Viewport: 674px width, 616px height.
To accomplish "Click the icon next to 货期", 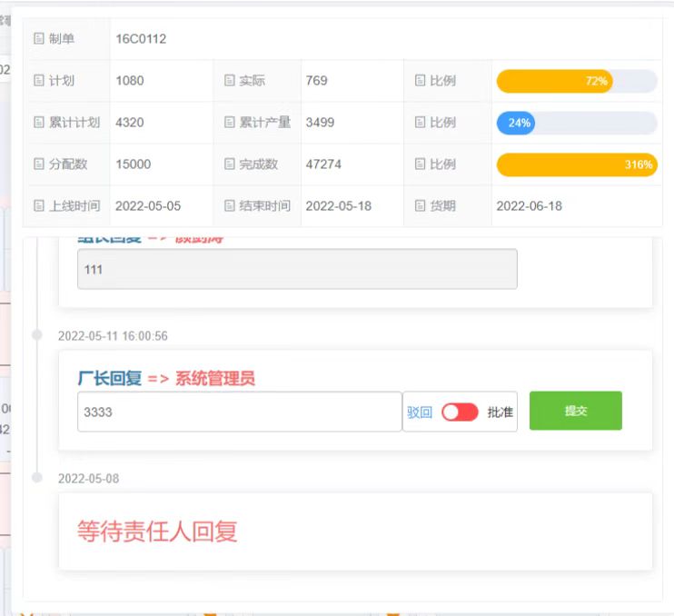I will click(420, 206).
